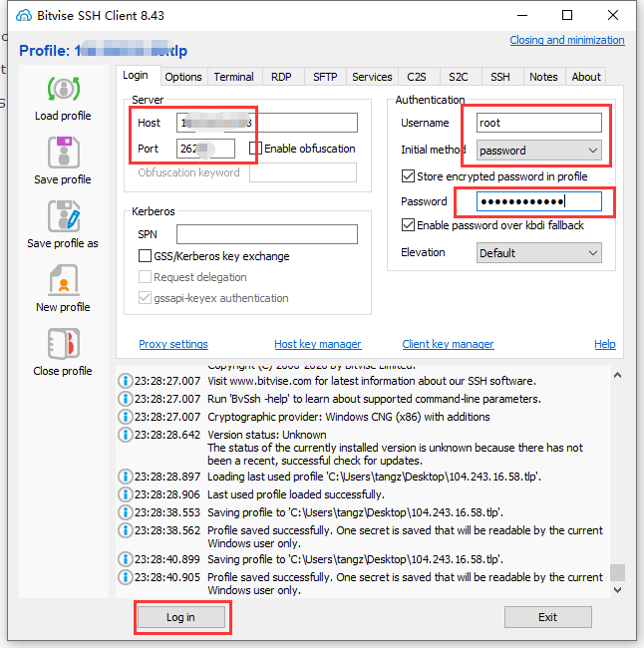Click info icon of 'Last used profile loaded' entry

pos(125,494)
